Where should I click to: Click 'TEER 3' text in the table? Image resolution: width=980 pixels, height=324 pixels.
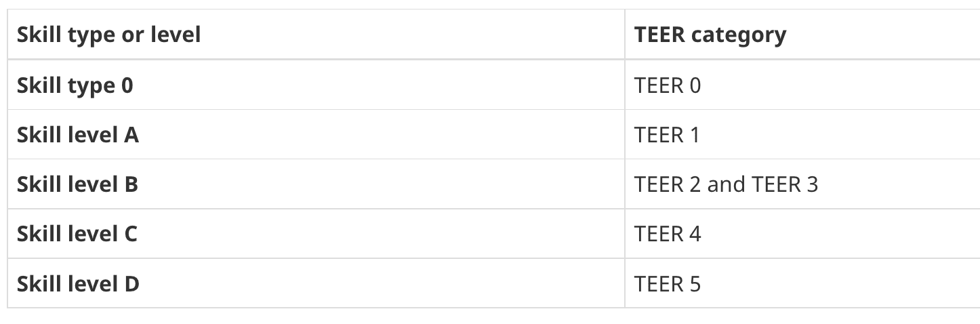tap(785, 184)
